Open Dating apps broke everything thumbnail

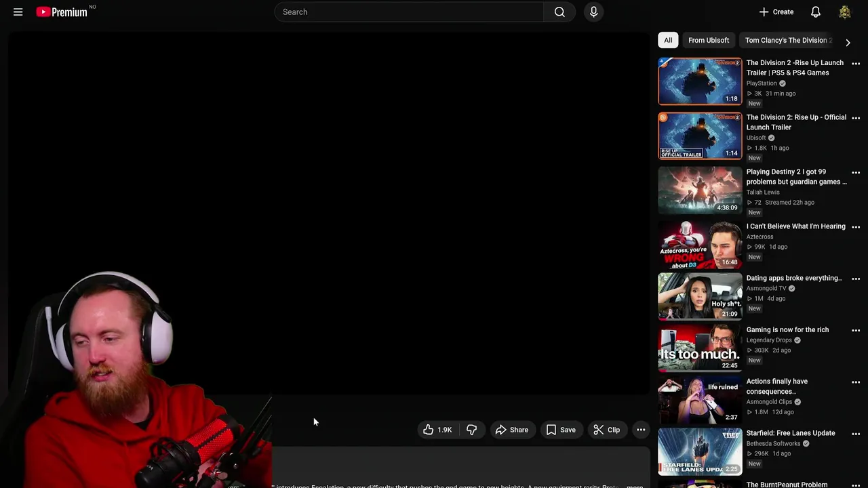point(700,296)
